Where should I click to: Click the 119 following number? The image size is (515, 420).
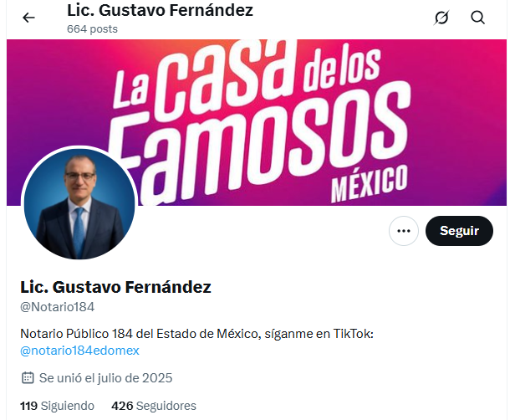(x=29, y=406)
